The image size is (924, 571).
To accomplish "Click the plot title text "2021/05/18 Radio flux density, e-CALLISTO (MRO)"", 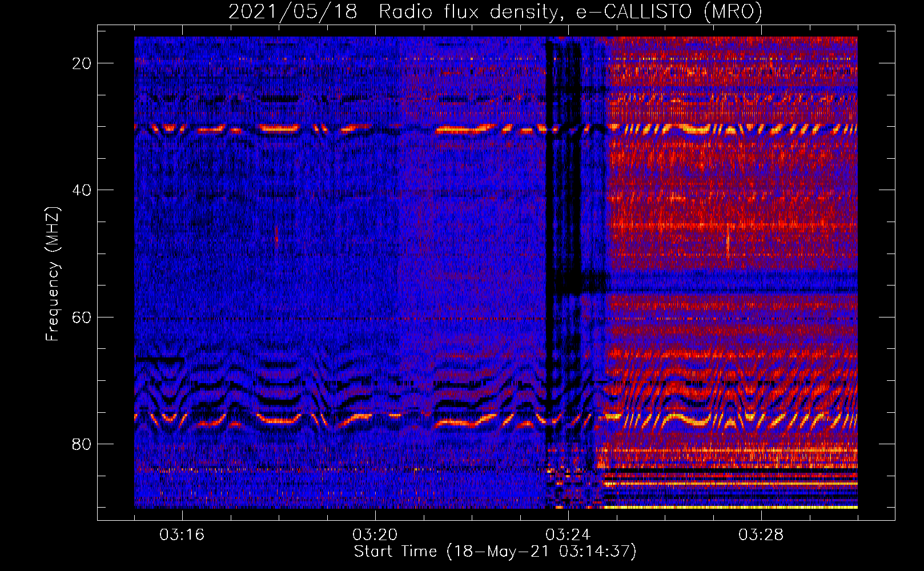I will click(x=495, y=12).
